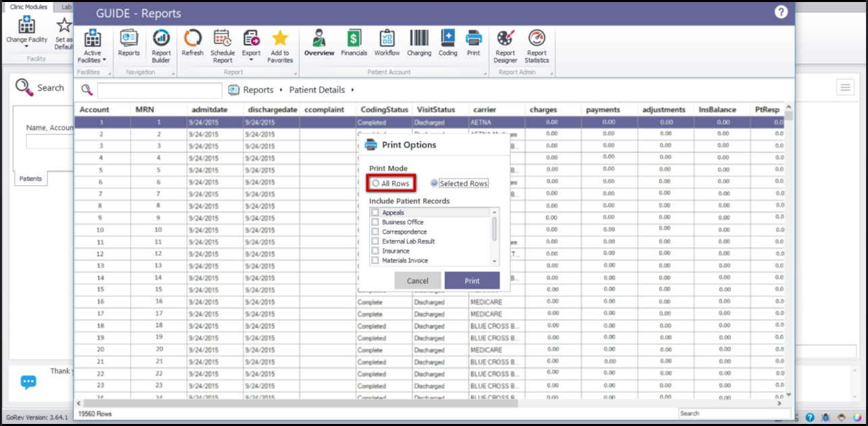This screenshot has width=868, height=426.
Task: Refresh the report data
Action: coord(192,43)
